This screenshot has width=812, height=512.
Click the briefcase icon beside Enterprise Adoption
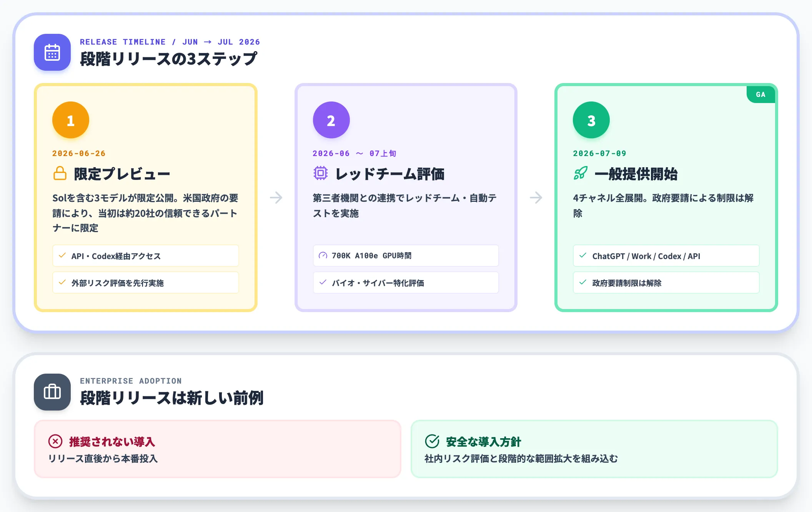(52, 392)
